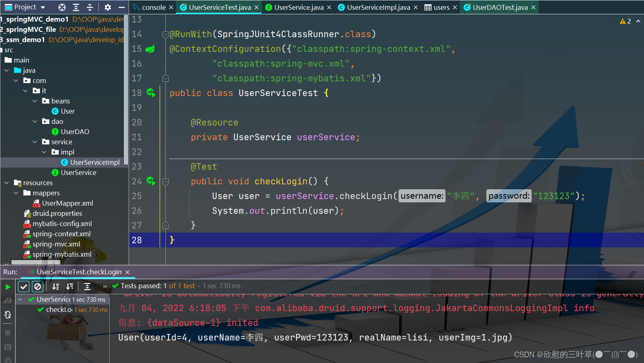Select the User class in project tree

click(x=63, y=111)
